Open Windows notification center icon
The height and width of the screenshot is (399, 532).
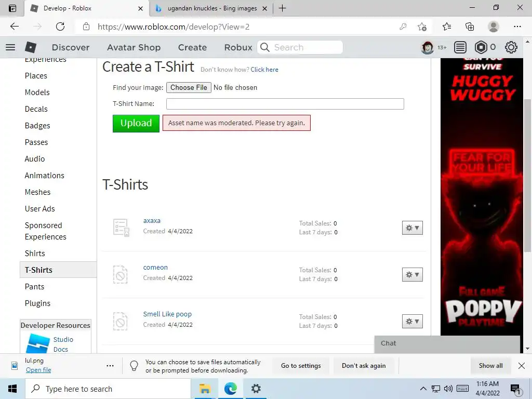point(516,390)
